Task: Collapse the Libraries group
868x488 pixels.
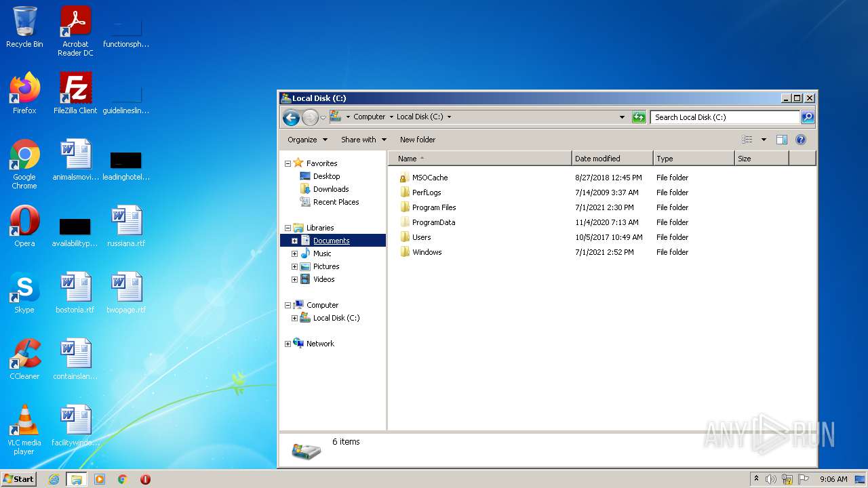Action: (x=288, y=228)
